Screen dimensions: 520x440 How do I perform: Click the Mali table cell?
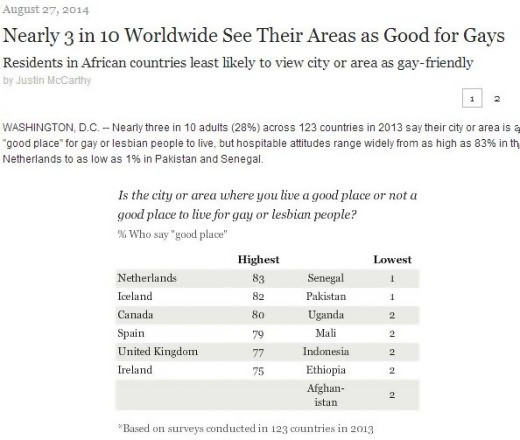point(326,333)
